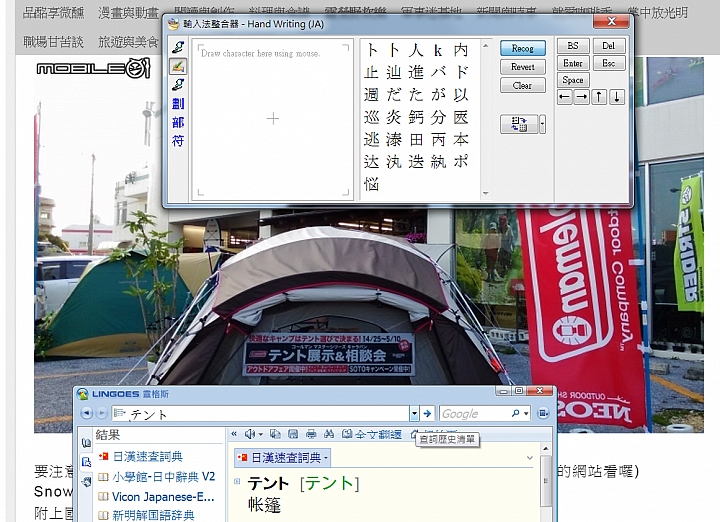The image size is (720, 522).
Task: Click the save icon in Lingoes toolbar
Action: (x=293, y=433)
